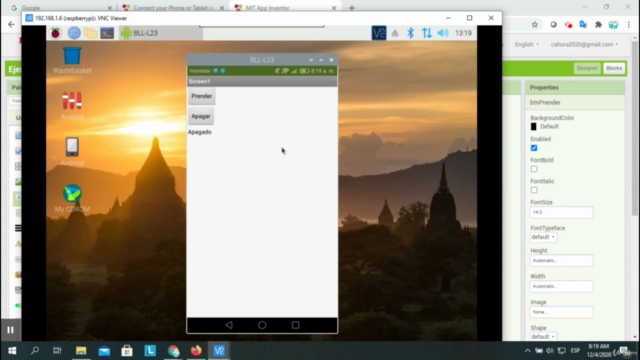Open the English language dropdown
This screenshot has height=360, width=640.
(527, 44)
